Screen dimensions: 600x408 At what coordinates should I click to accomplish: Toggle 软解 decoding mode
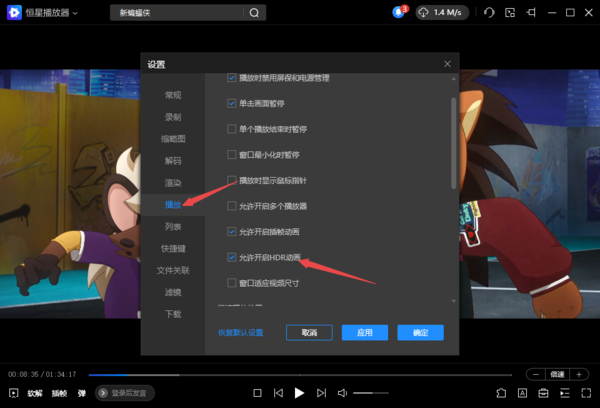pyautogui.click(x=35, y=393)
